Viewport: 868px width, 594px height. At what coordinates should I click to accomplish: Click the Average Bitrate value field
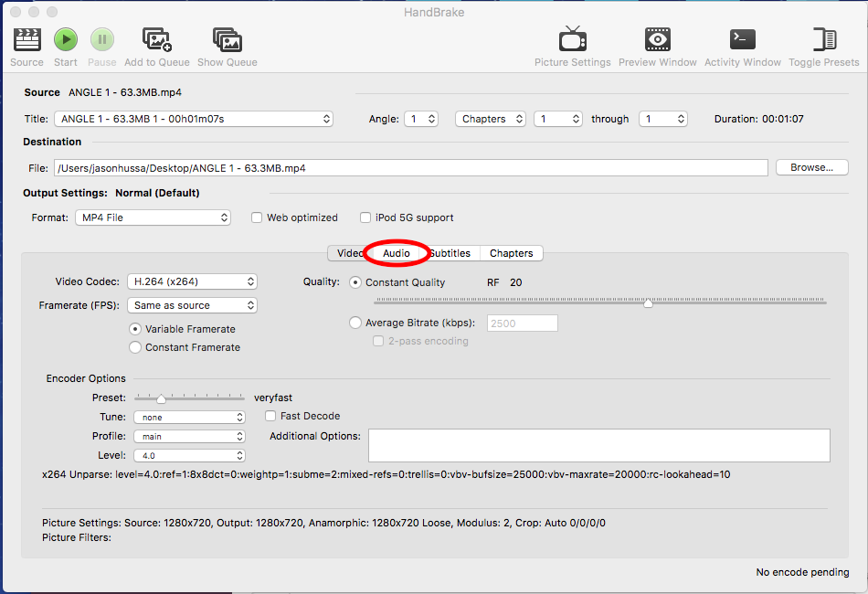click(x=522, y=324)
